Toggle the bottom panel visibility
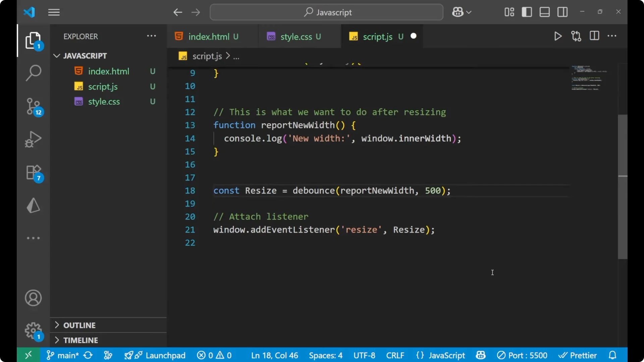 point(544,12)
